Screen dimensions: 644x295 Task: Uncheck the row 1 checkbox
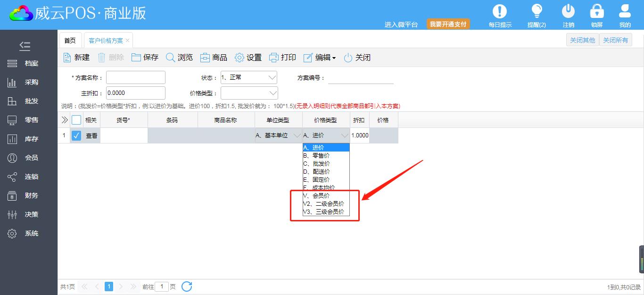(x=76, y=135)
